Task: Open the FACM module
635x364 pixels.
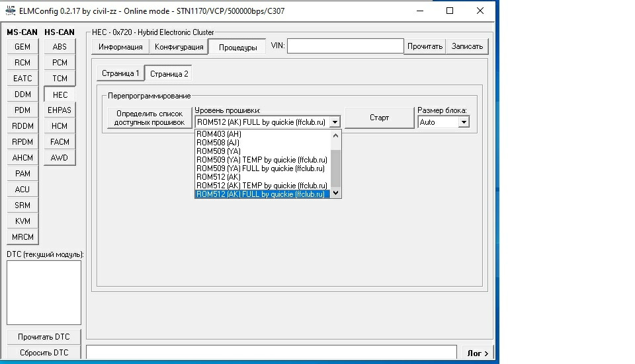Action: click(x=60, y=141)
